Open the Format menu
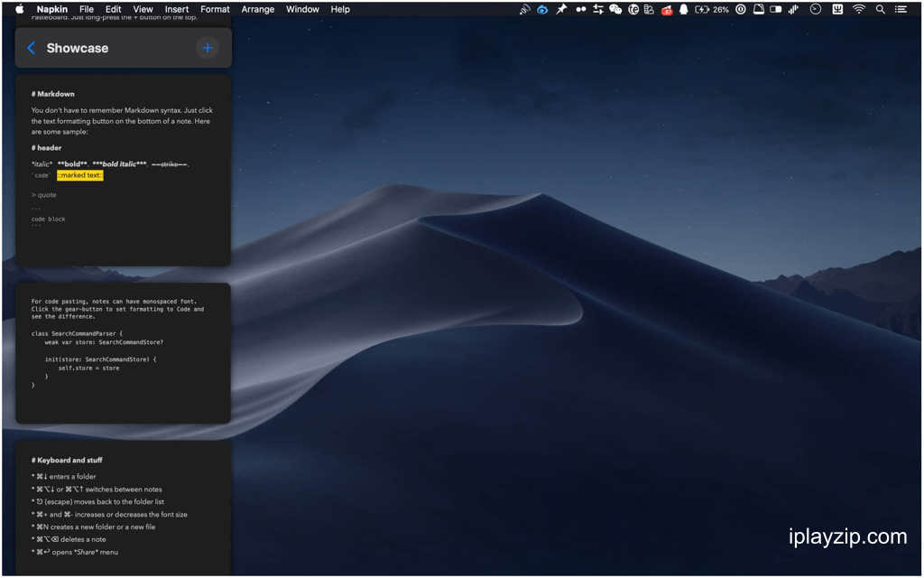 click(x=215, y=9)
